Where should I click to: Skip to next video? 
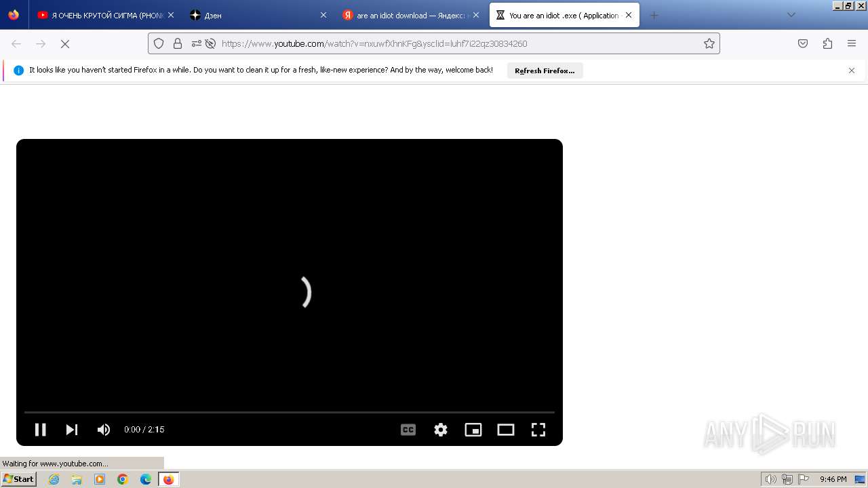[x=72, y=430]
